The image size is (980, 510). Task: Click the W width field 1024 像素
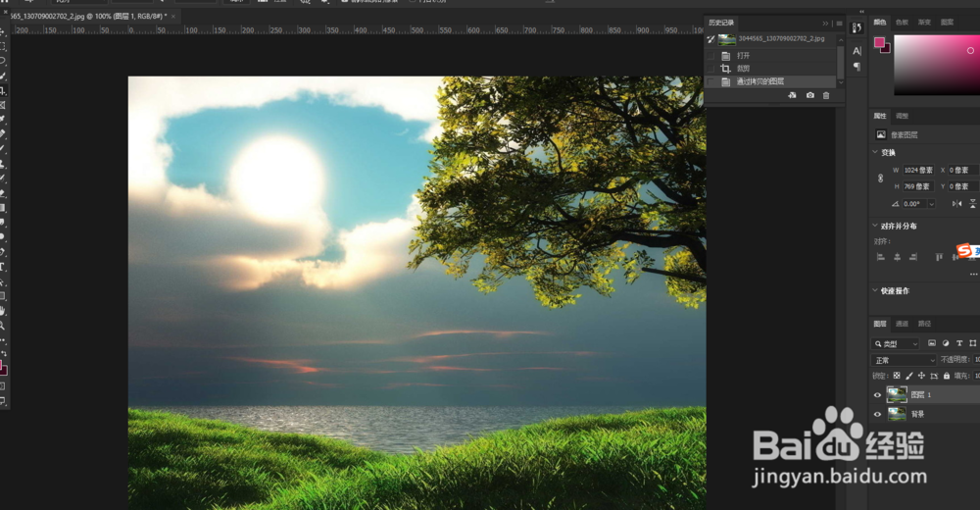[918, 171]
